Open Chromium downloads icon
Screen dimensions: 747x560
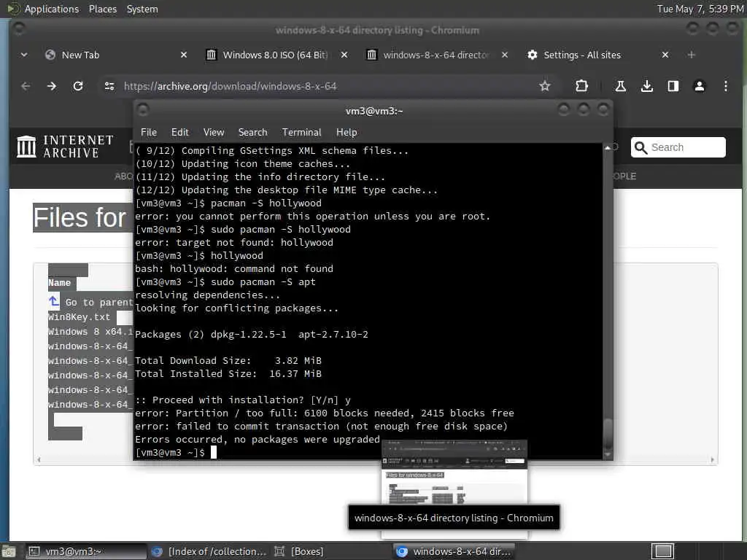point(646,86)
